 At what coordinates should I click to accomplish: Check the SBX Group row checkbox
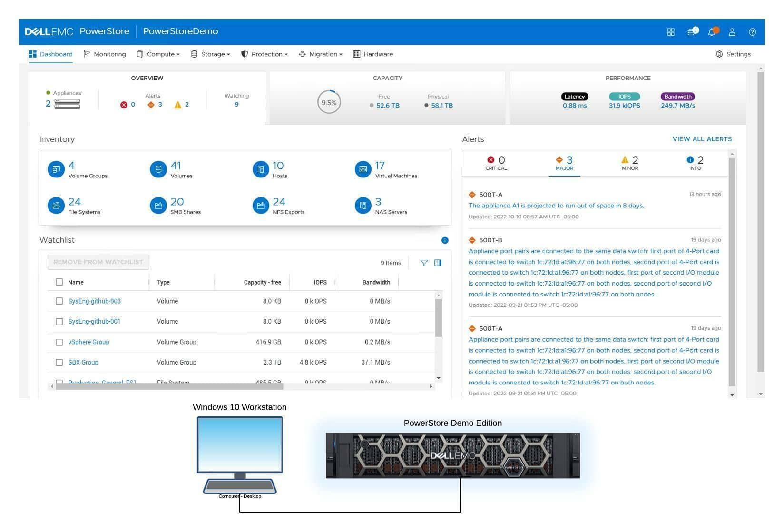point(59,363)
